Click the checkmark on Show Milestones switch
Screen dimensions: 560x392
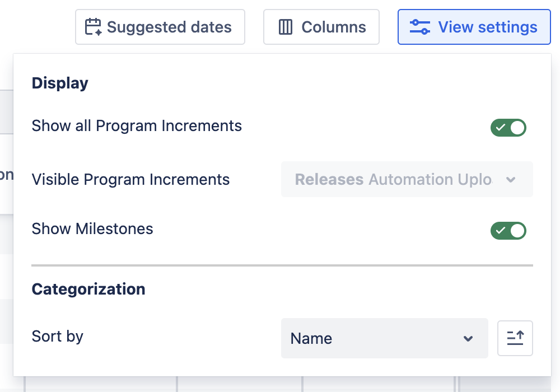coord(501,231)
